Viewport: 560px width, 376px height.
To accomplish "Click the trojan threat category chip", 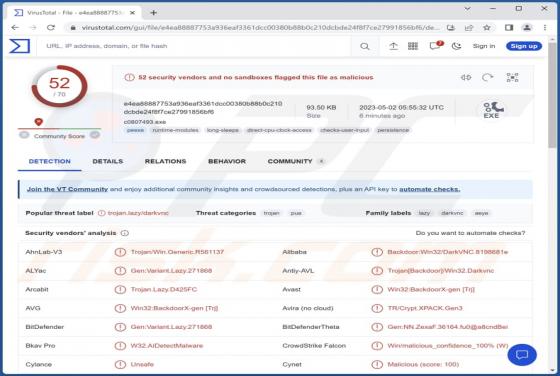I will [271, 213].
